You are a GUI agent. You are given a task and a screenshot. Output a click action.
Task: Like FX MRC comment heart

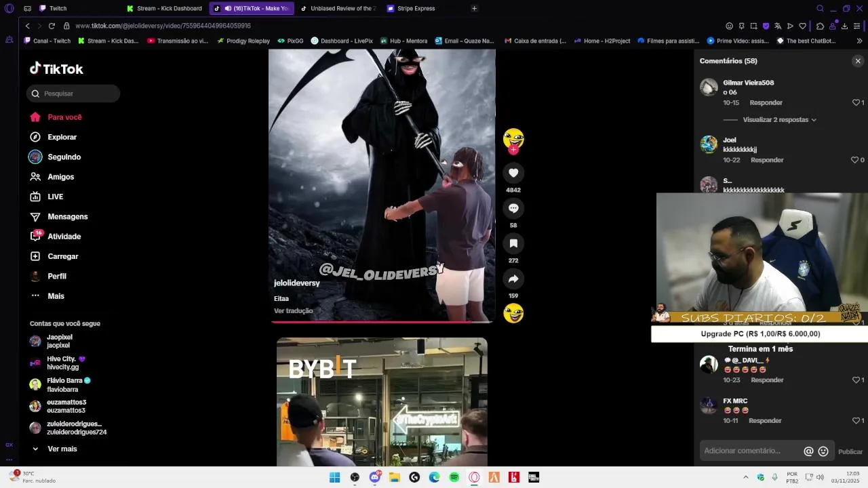pyautogui.click(x=856, y=421)
